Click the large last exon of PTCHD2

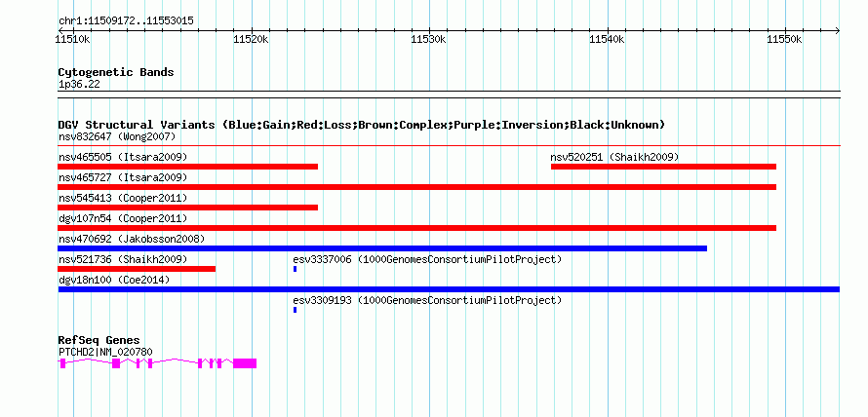tap(245, 363)
